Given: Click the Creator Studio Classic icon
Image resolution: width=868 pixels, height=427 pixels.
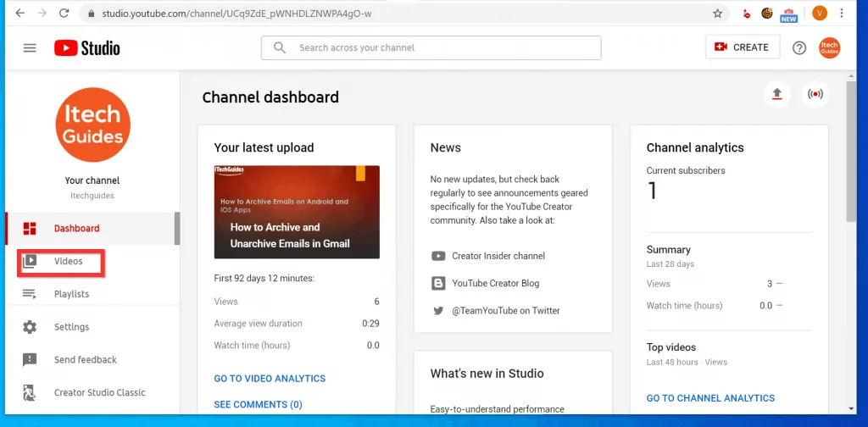Looking at the screenshot, I should pos(30,393).
